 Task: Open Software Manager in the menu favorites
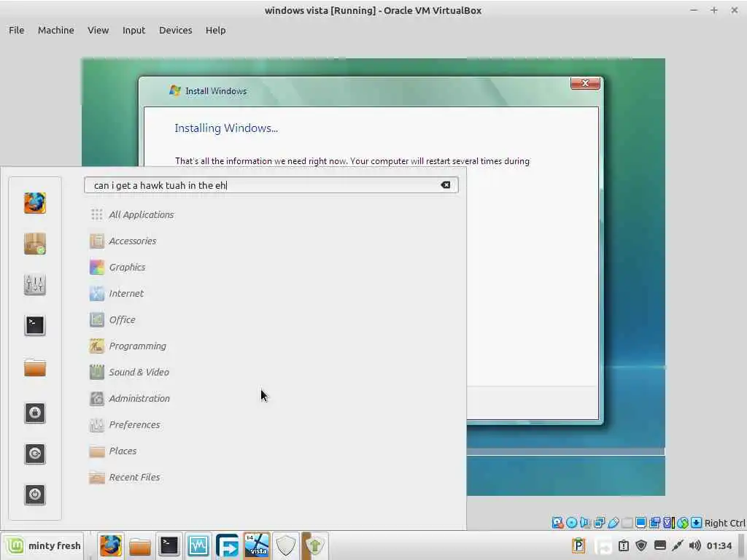pyautogui.click(x=35, y=244)
